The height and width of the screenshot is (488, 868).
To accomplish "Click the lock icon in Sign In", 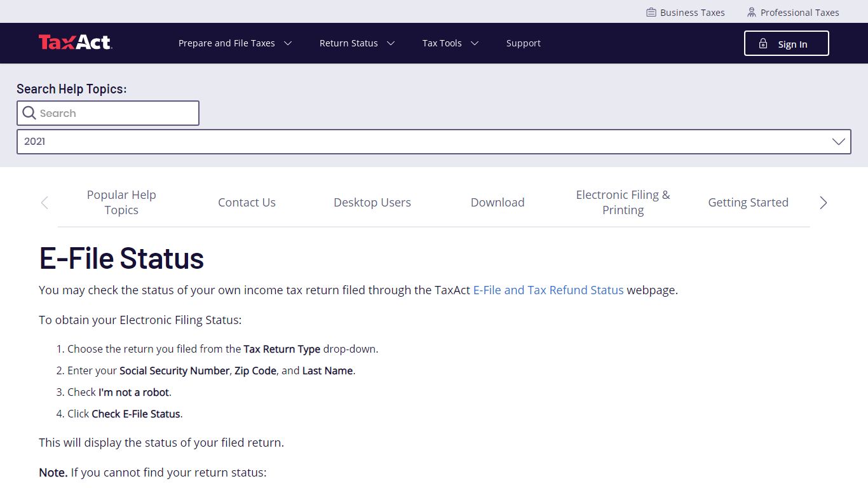I will click(x=763, y=44).
